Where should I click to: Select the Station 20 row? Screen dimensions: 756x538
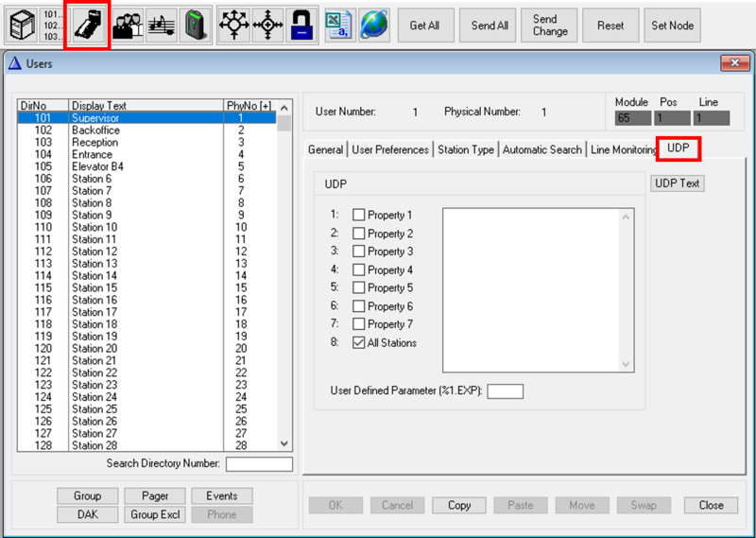point(146,348)
